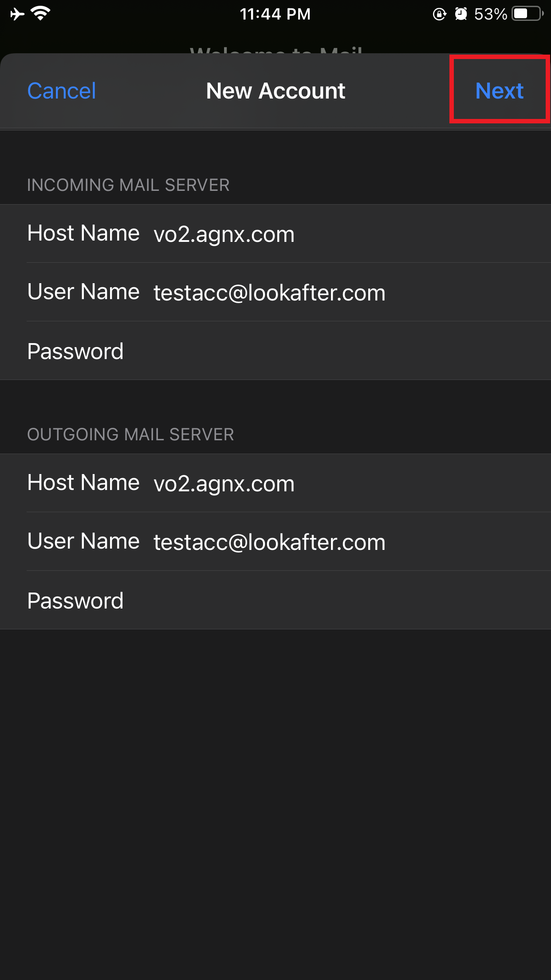
Task: Tap the incoming server Host Name label
Action: (83, 233)
